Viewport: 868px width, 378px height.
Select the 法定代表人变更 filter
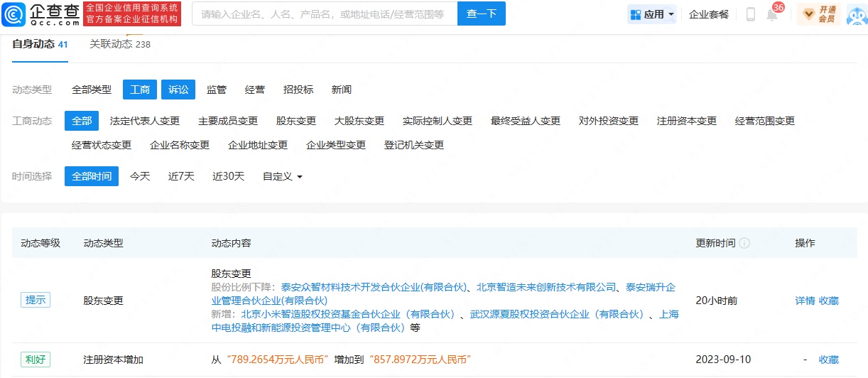(x=145, y=121)
